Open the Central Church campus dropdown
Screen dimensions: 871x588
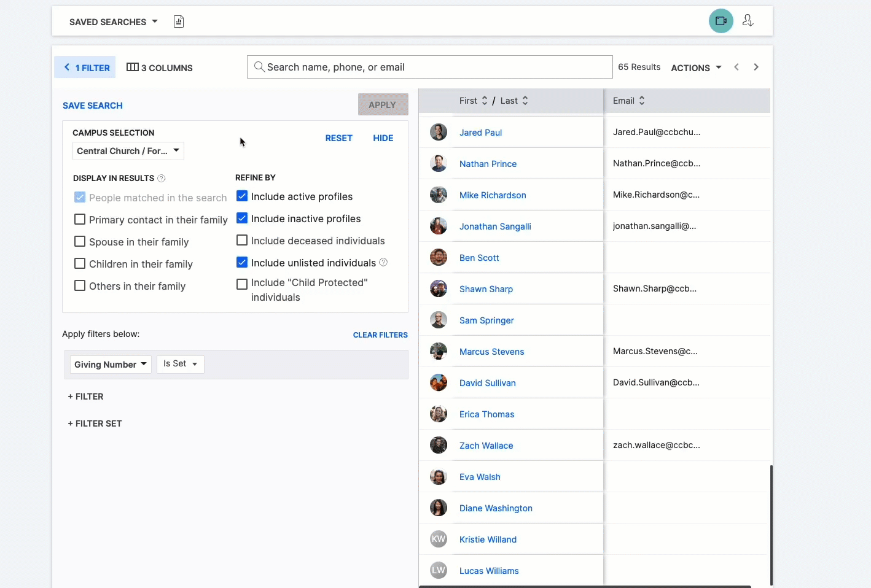[128, 151]
